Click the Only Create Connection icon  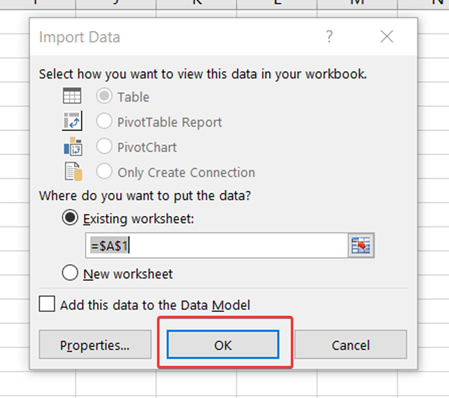(x=73, y=172)
